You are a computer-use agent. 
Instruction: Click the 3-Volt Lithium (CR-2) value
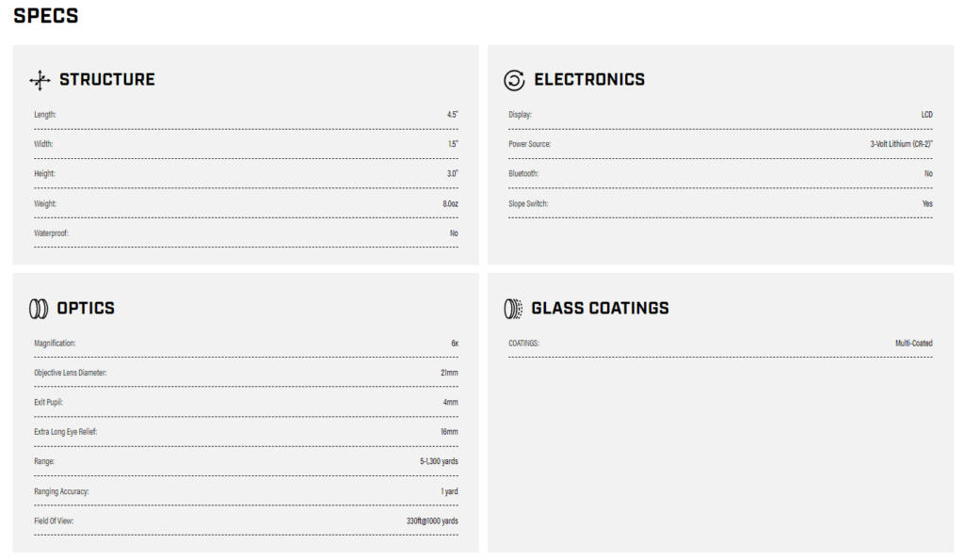coord(901,144)
